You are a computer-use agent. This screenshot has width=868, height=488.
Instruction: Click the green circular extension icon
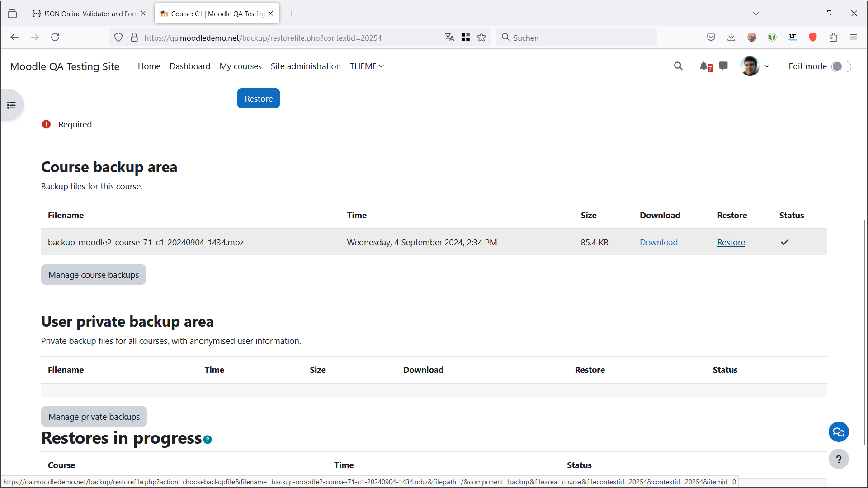tap(772, 38)
